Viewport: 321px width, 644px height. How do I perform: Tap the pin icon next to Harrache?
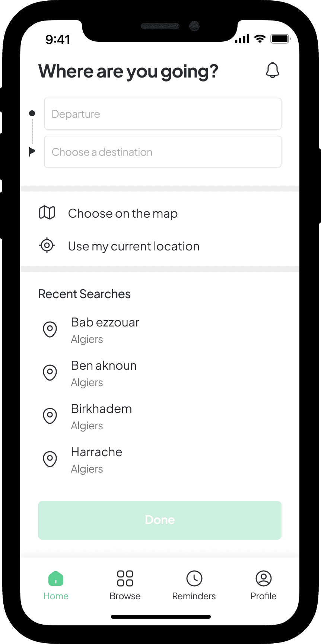50,459
